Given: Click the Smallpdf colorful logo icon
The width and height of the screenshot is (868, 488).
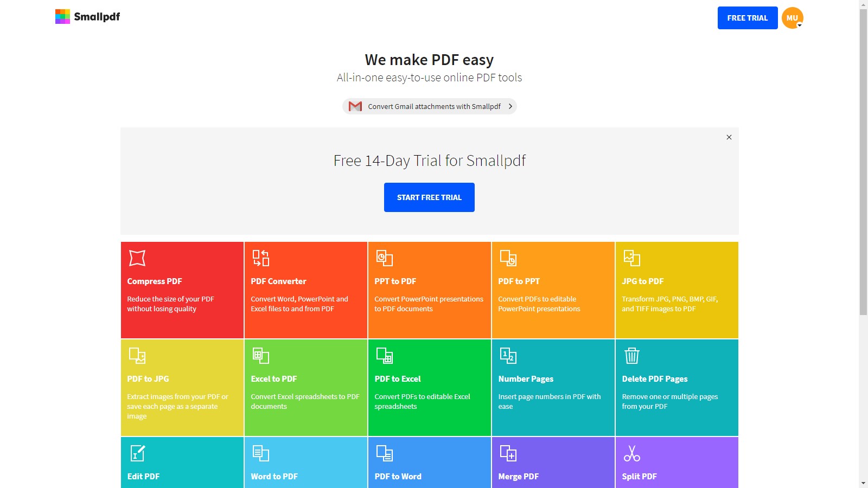Looking at the screenshot, I should tap(62, 16).
